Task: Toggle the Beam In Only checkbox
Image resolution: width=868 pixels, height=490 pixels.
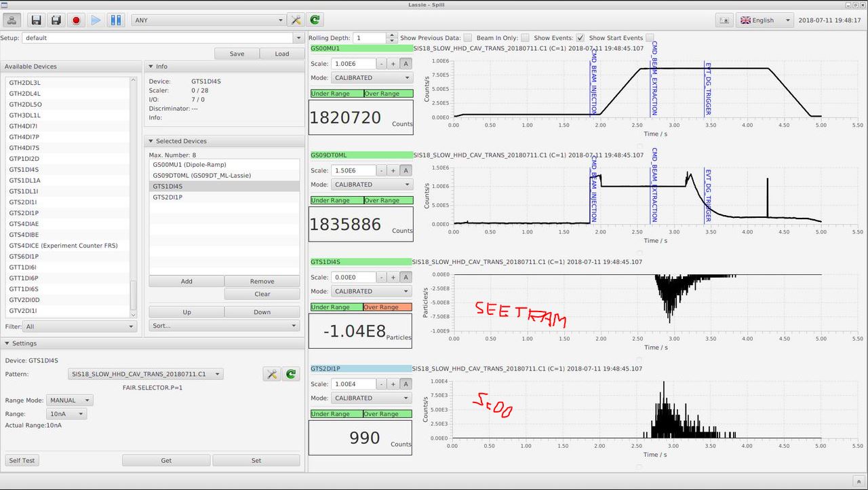Action: pyautogui.click(x=525, y=38)
